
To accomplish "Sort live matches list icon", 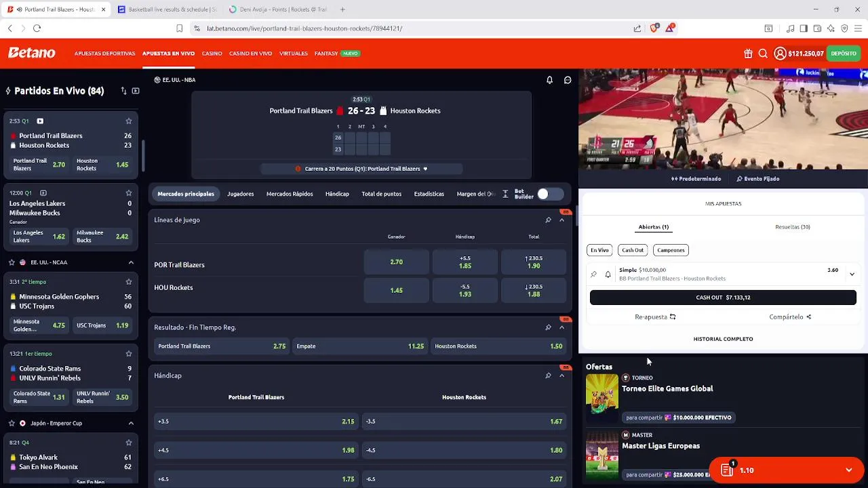I will point(123,91).
